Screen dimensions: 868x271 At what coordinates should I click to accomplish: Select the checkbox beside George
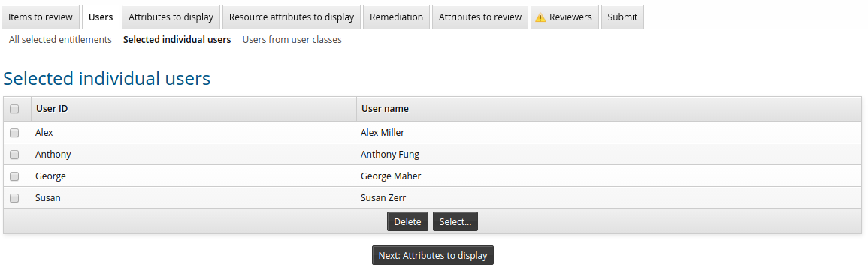click(x=14, y=176)
